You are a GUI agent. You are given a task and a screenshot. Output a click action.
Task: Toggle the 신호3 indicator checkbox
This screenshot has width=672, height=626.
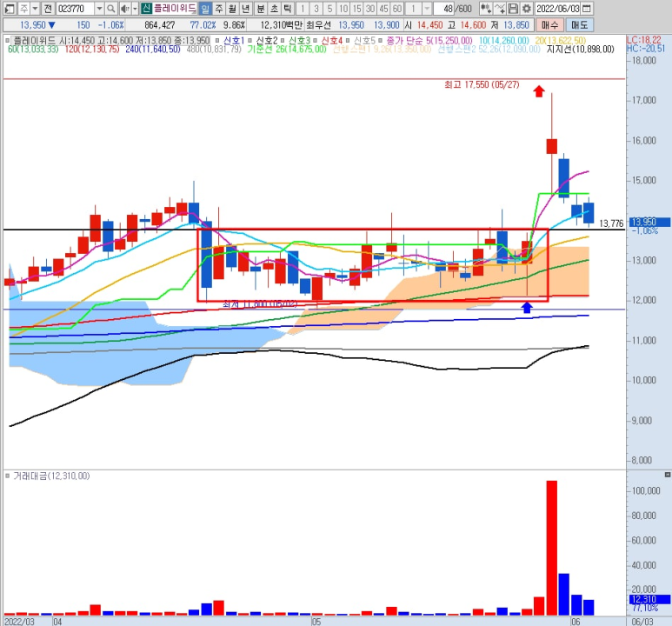pos(283,40)
